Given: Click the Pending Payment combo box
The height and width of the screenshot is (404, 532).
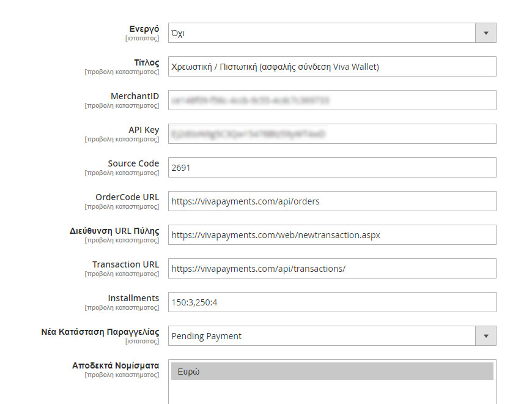Looking at the screenshot, I should (x=332, y=335).
